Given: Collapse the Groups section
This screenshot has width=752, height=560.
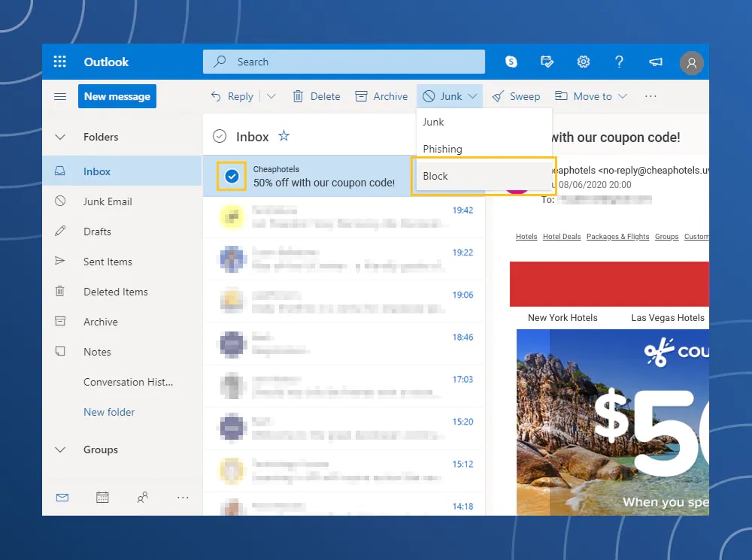Looking at the screenshot, I should [x=60, y=450].
